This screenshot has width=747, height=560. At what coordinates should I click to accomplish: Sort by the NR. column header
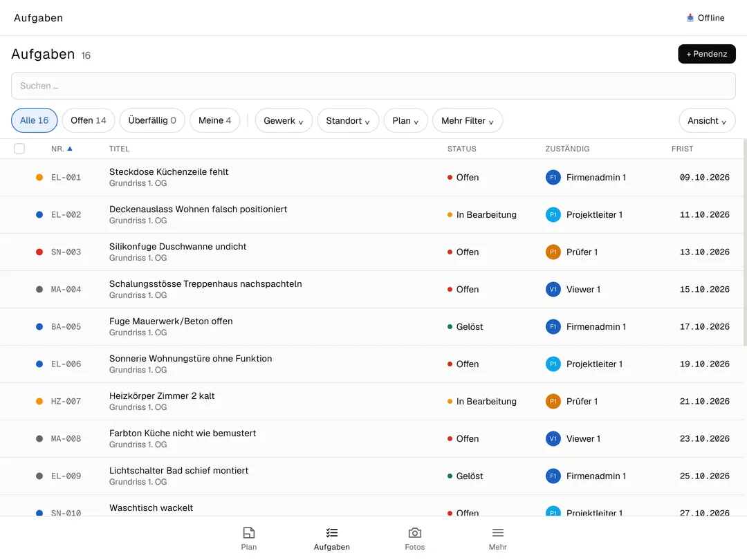pos(57,149)
